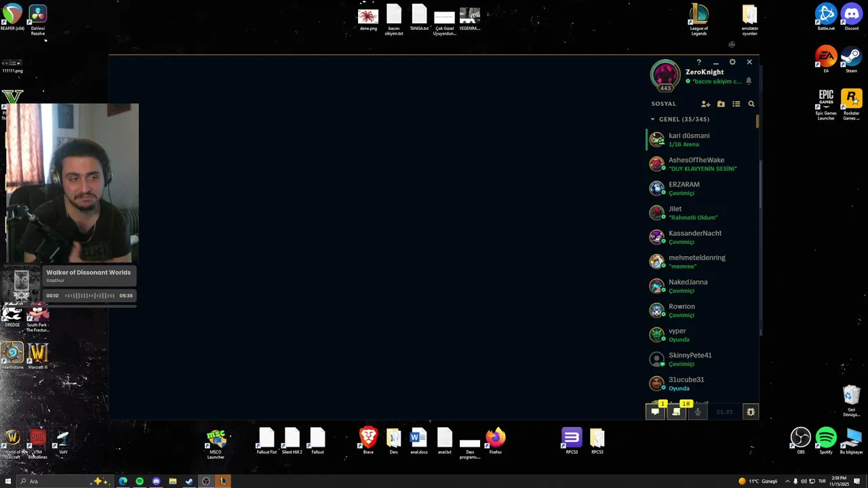
Task: Toggle the voice microphone button
Action: point(698,411)
